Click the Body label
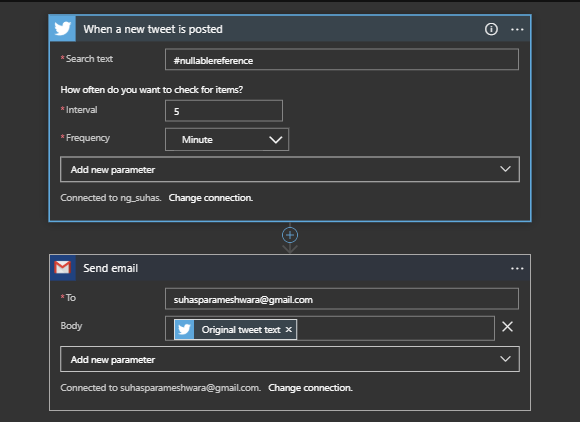This screenshot has width=580, height=422. pos(71,326)
